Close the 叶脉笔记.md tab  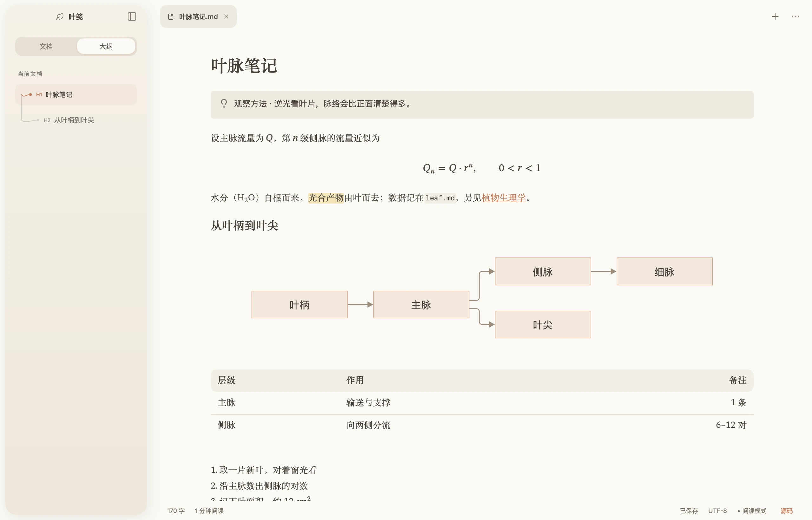(x=226, y=16)
